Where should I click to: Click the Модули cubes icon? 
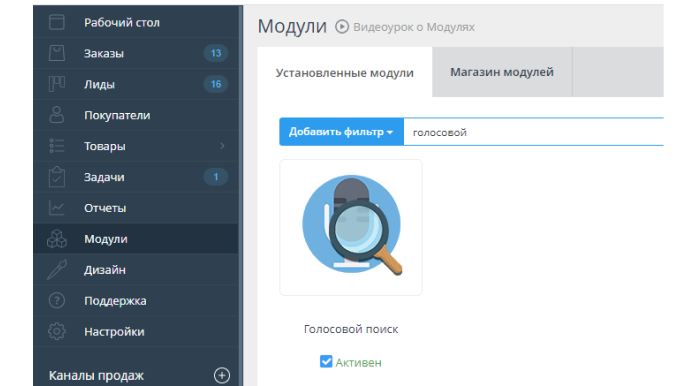coord(57,239)
